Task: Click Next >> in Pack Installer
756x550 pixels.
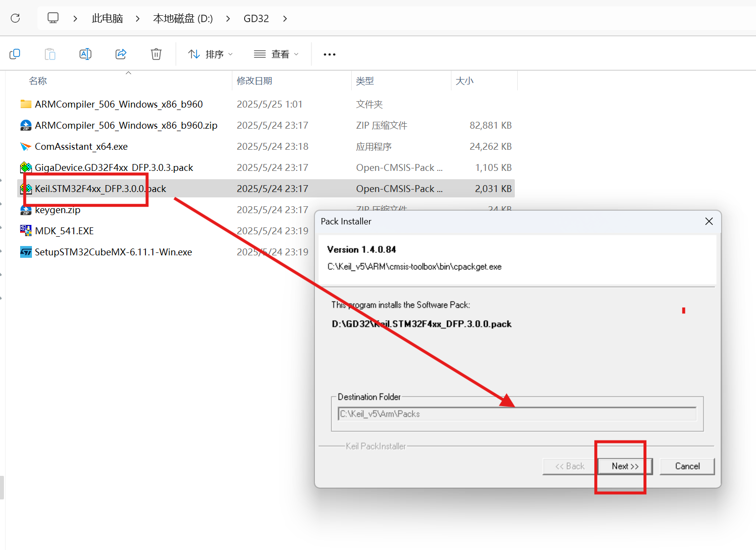Action: pyautogui.click(x=625, y=466)
